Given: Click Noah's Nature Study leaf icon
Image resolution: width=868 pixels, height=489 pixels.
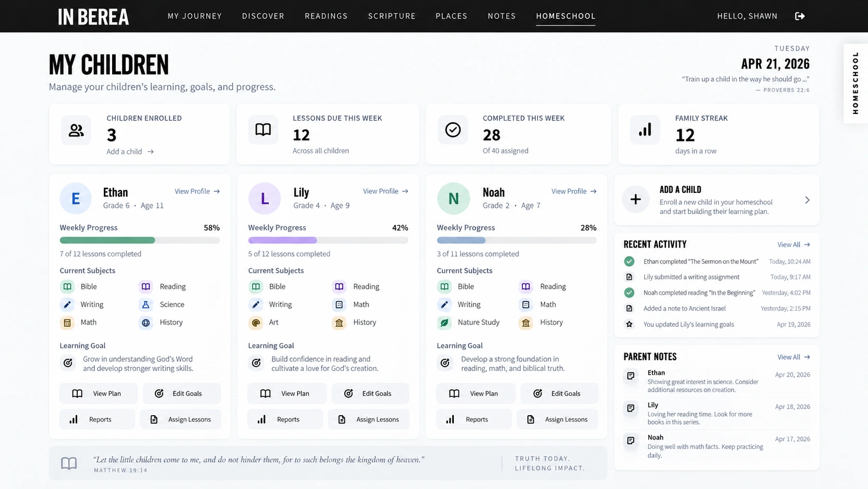Looking at the screenshot, I should coord(444,323).
